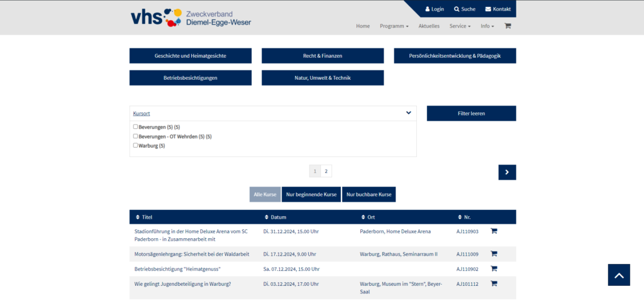The image size is (644, 301).
Task: Clear filters with Filter leeren
Action: 472,113
